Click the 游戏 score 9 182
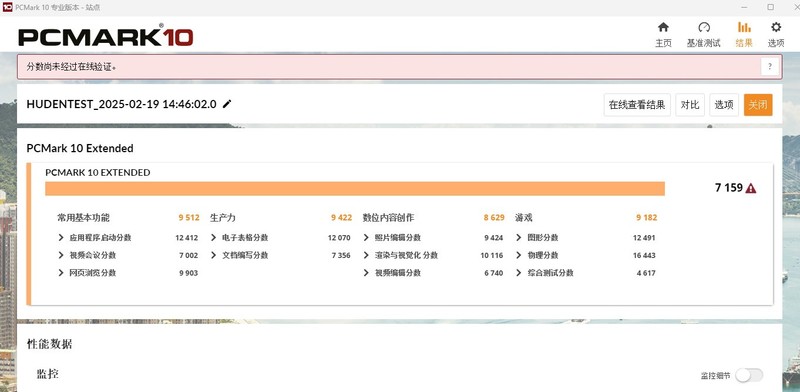This screenshot has width=800, height=392. [646, 217]
